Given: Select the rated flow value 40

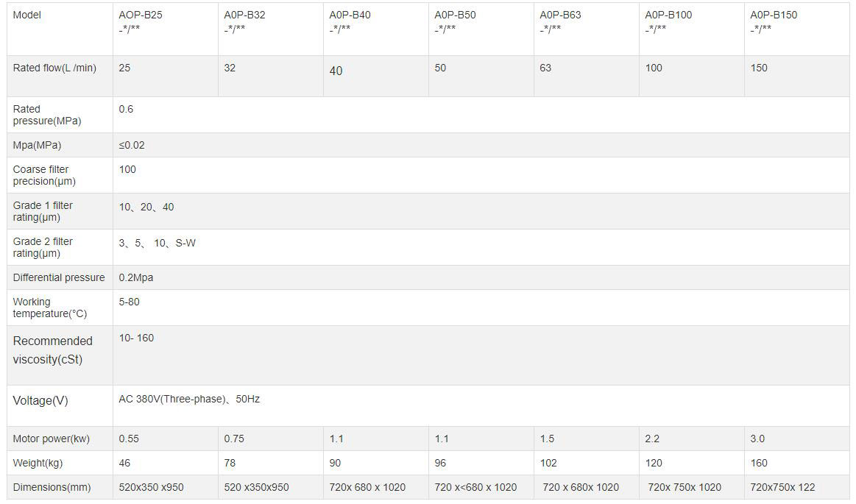Looking at the screenshot, I should coord(336,71).
